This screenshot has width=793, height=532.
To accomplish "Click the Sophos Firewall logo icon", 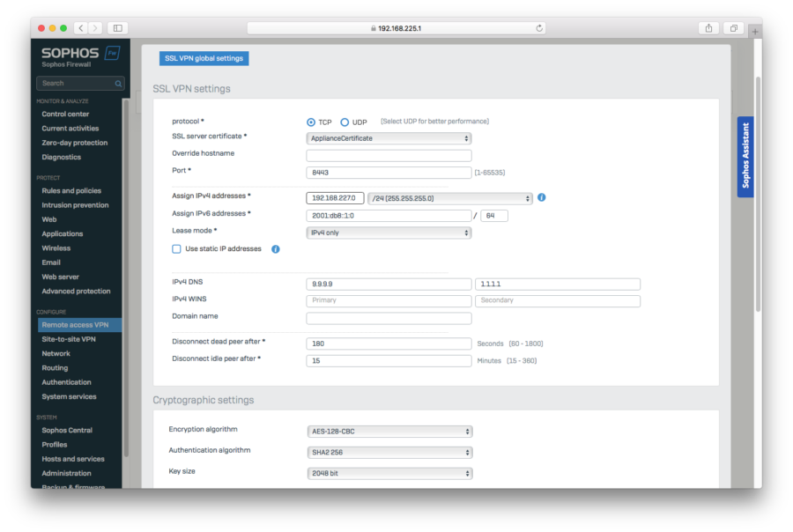I will click(x=112, y=52).
